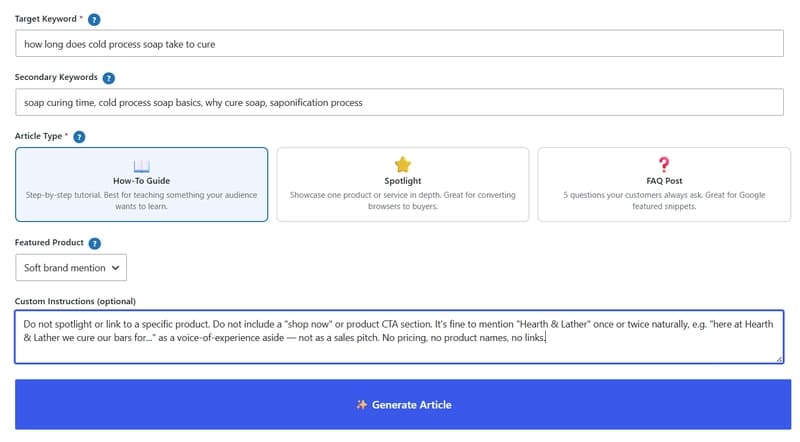Click the textarea resize handle corner

point(779,359)
